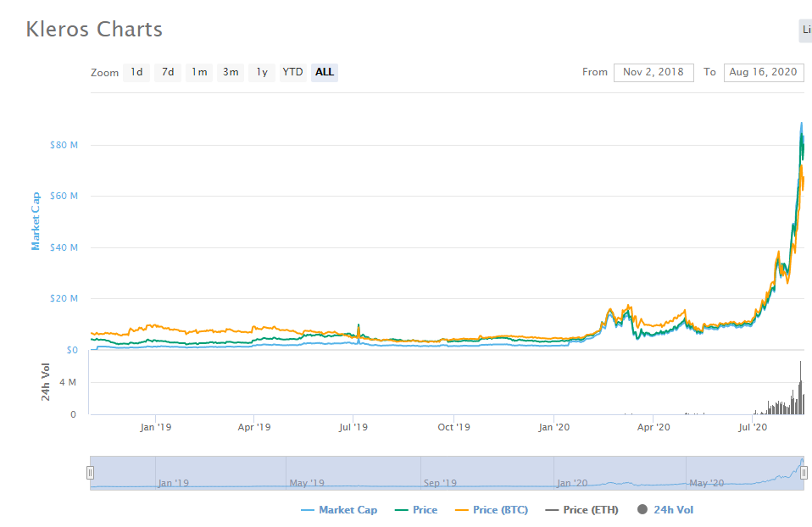Toggle Price (ETH) series in legend
The height and width of the screenshot is (527, 812).
582,510
